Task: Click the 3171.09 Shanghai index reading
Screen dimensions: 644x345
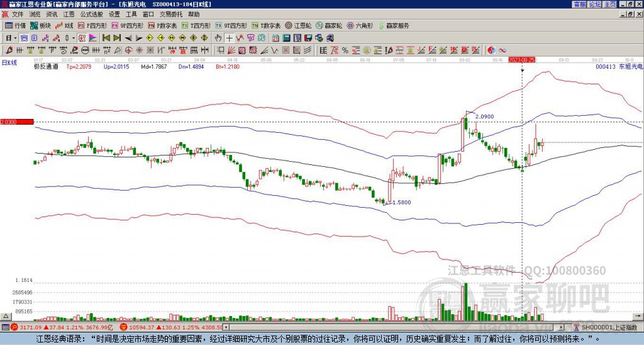Action: (31, 327)
